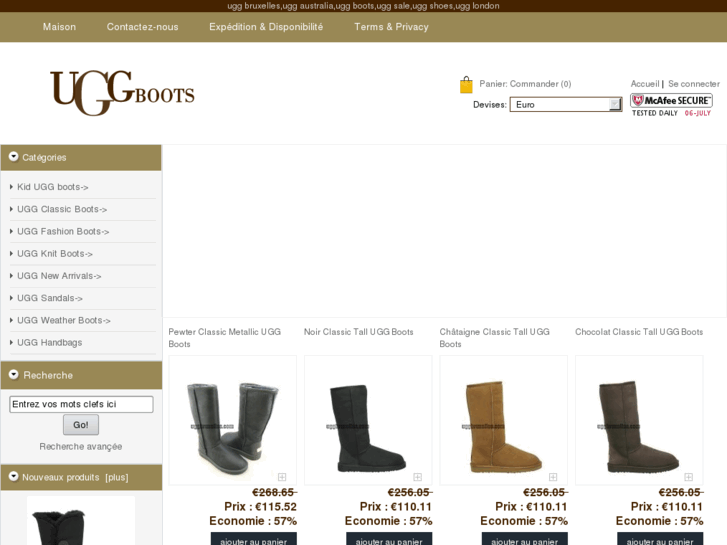This screenshot has height=545, width=727.
Task: Click the chestnut tall boot thumbnail
Action: [x=504, y=420]
